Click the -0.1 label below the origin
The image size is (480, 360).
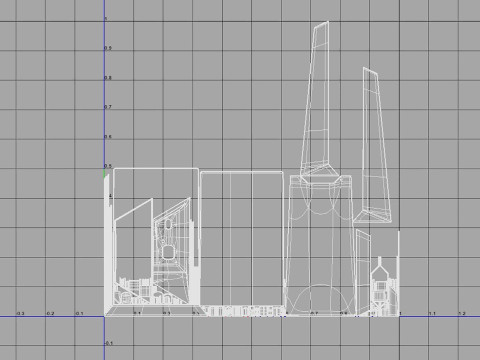tap(109, 343)
